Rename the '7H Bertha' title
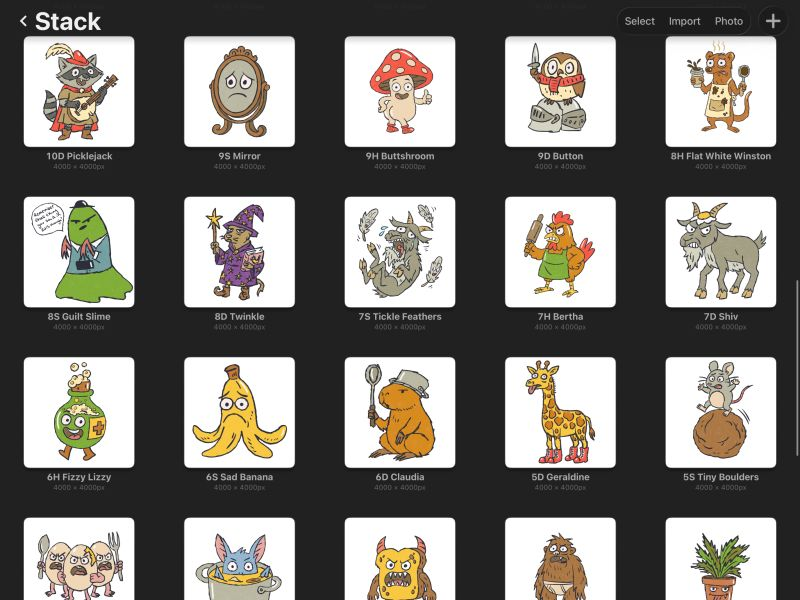Viewport: 800px width, 600px height. [x=560, y=316]
